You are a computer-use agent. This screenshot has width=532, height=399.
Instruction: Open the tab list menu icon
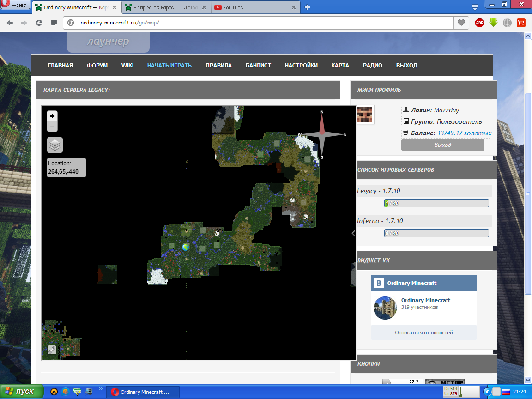tap(475, 7)
